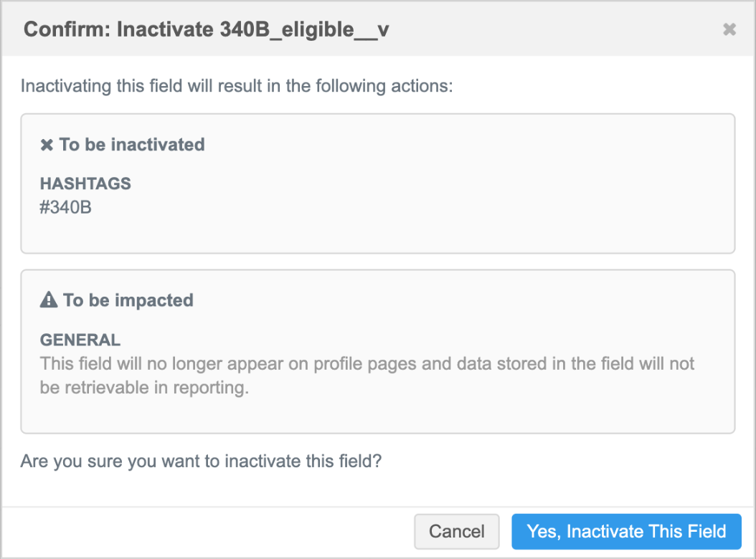Confirm with Yes, Inactivate This Field
756x559 pixels.
point(626,532)
